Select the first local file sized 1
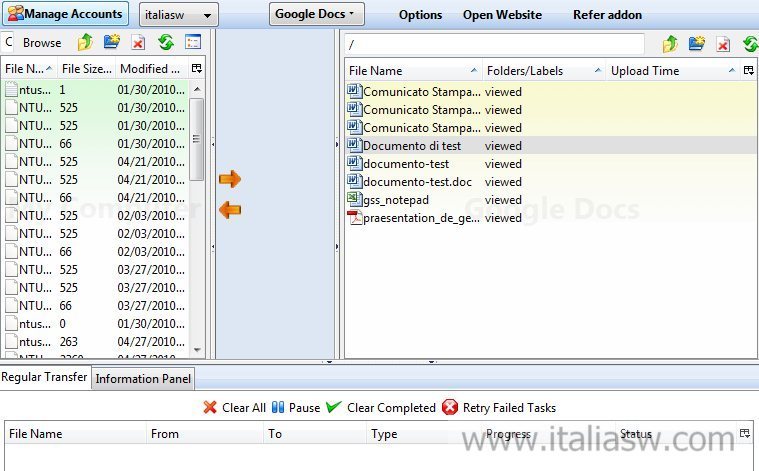The height and width of the screenshot is (471, 759). [96, 90]
